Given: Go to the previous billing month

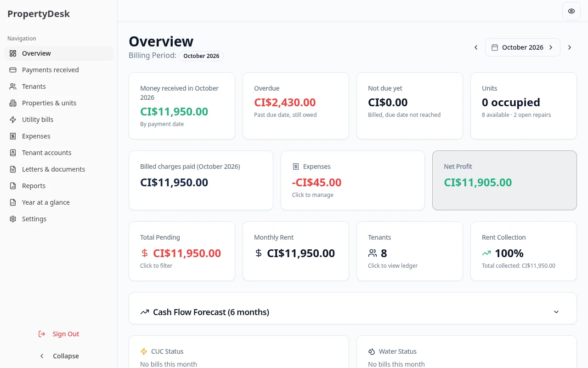Looking at the screenshot, I should (x=476, y=47).
